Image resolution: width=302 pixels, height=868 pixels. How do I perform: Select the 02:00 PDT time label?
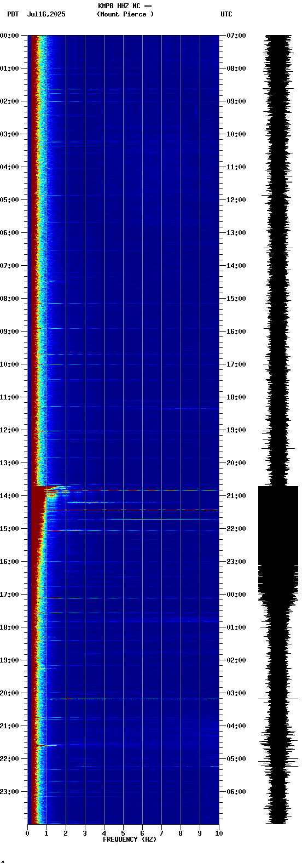(x=9, y=101)
